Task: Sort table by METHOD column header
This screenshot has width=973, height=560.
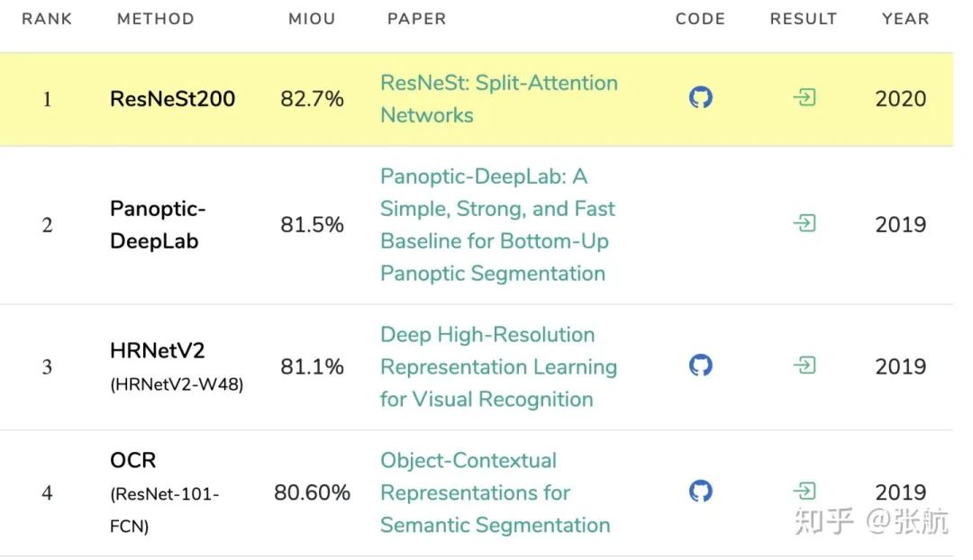Action: (x=155, y=19)
